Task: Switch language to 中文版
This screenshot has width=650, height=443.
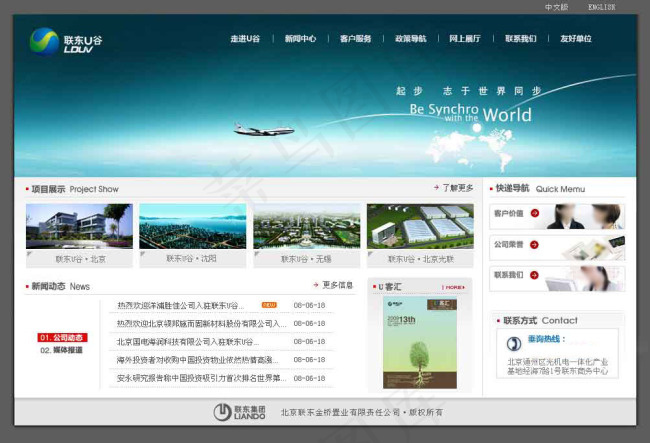Action: click(556, 7)
